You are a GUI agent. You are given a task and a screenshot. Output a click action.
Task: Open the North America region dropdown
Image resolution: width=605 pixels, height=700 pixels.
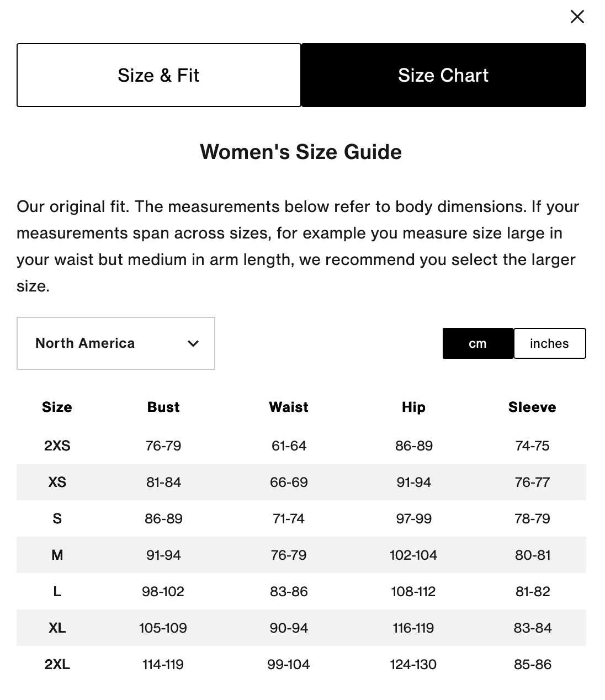click(x=115, y=343)
